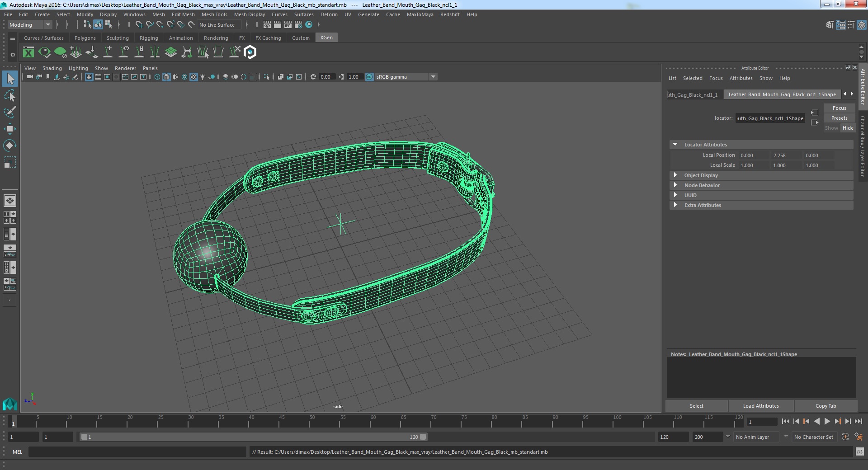Open the Mesh Tools menu
This screenshot has height=470, width=868.
pyautogui.click(x=214, y=14)
